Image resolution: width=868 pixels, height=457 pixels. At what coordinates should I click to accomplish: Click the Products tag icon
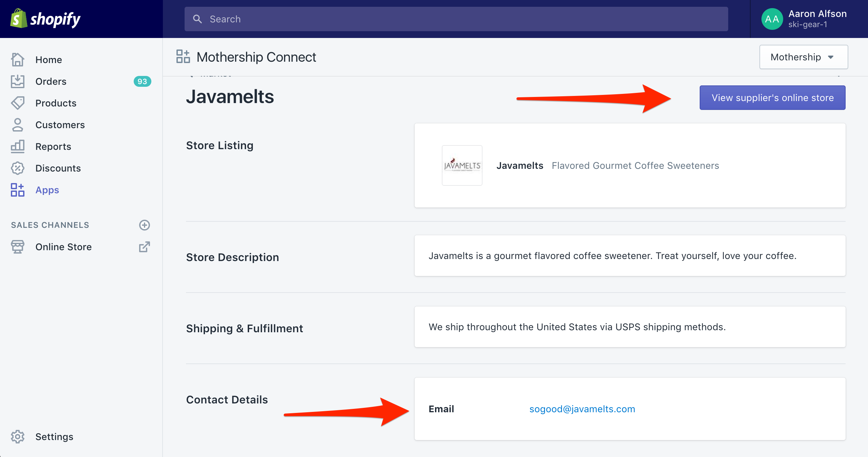(x=18, y=103)
